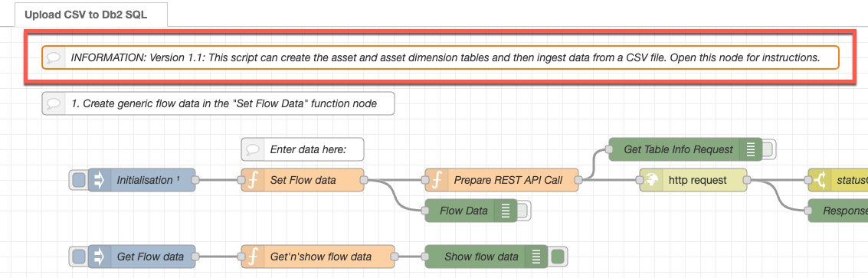Click debug list icon on Get Table Info Request

point(751,149)
